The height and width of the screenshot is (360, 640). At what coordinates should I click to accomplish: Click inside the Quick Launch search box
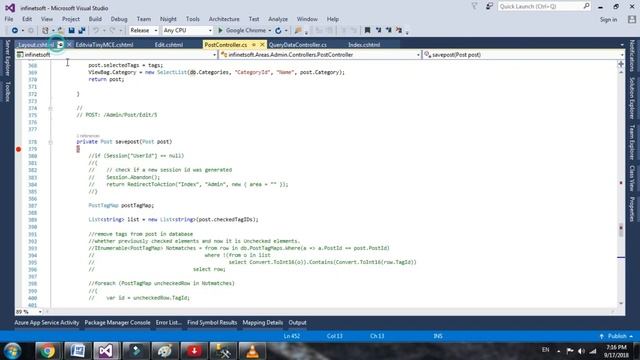[x=544, y=7]
